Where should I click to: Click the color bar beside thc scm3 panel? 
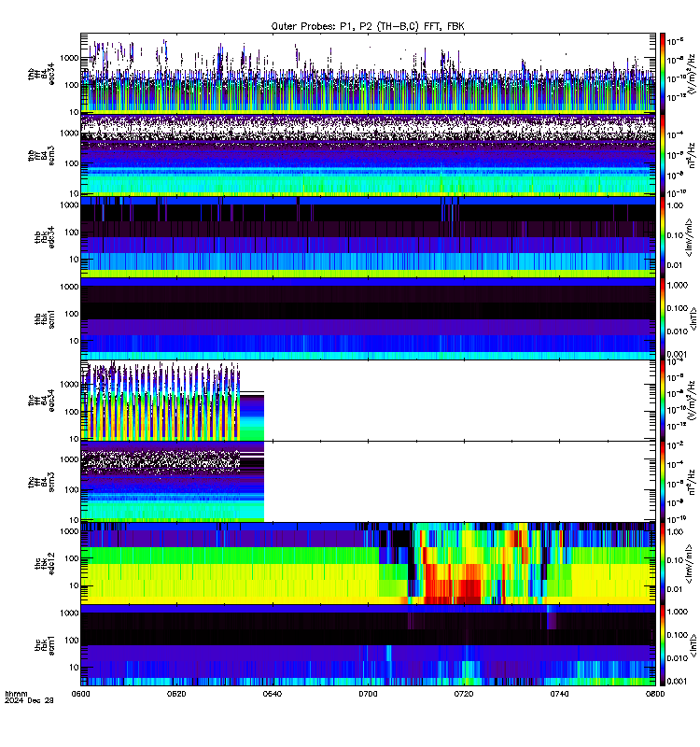663,482
